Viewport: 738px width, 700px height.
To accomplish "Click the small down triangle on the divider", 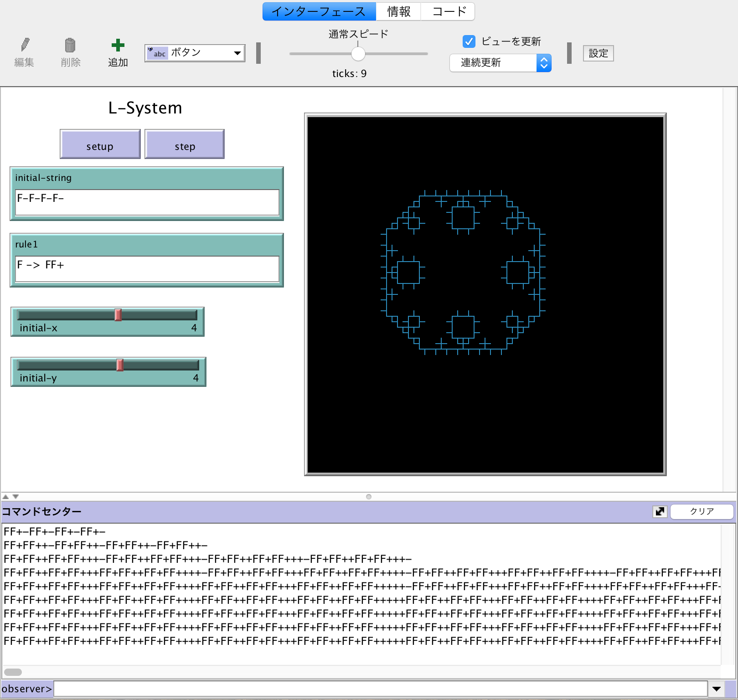I will click(16, 497).
